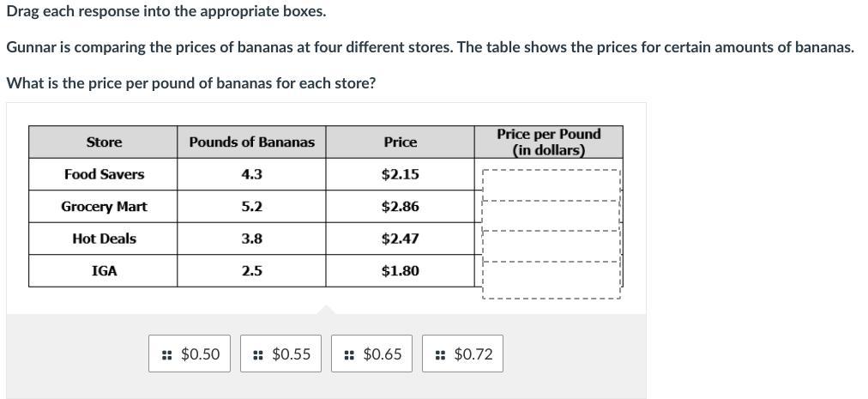The image size is (868, 399).
Task: Click the $2.47 price cell
Action: pyautogui.click(x=400, y=239)
